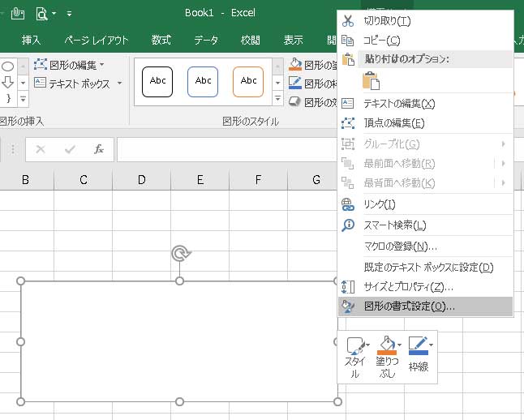Open the ページ レイアウト ribbon tab
The image size is (524, 420).
click(x=97, y=40)
